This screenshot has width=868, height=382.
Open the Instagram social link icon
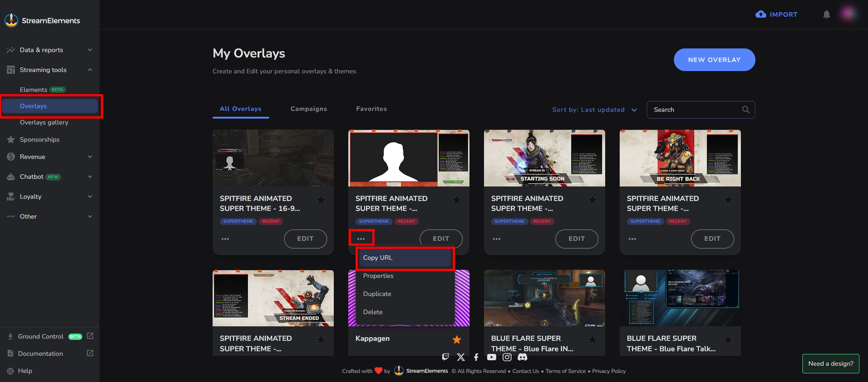click(x=507, y=357)
